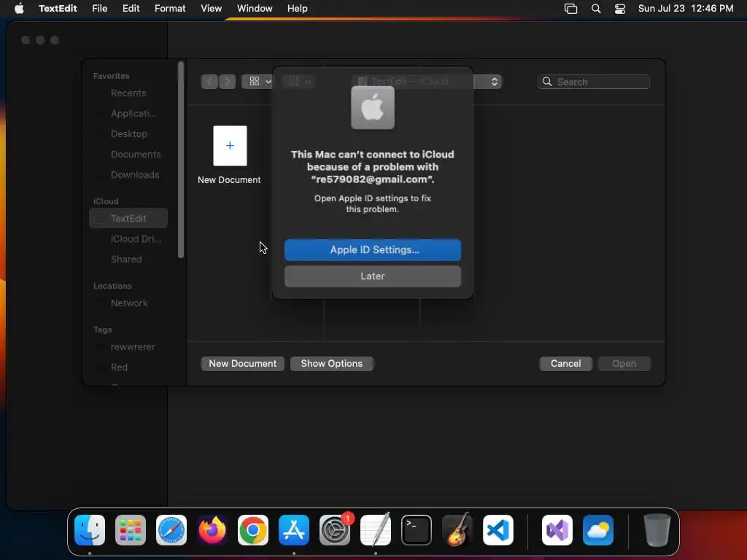Open the Format menu
747x560 pixels.
(x=170, y=9)
